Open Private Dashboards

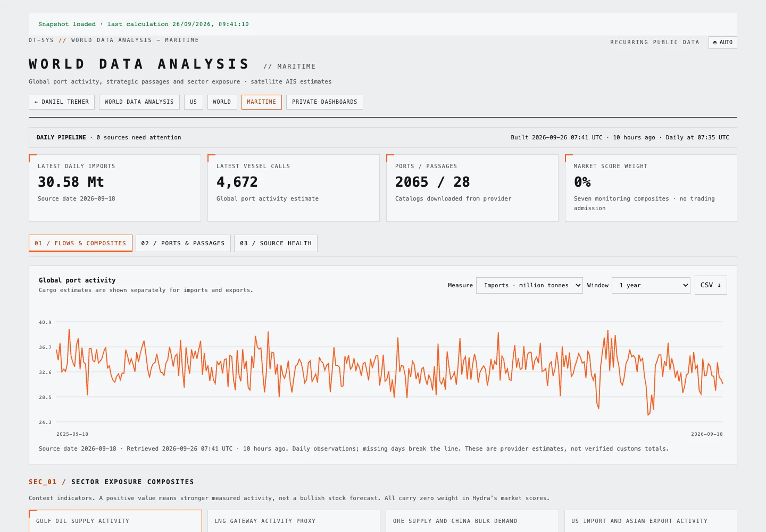(x=324, y=102)
